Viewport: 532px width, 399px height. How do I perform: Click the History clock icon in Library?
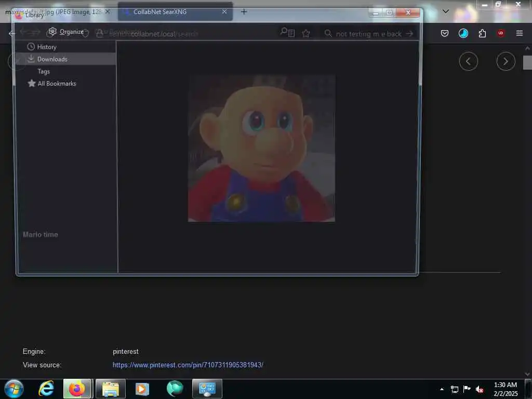tap(31, 46)
